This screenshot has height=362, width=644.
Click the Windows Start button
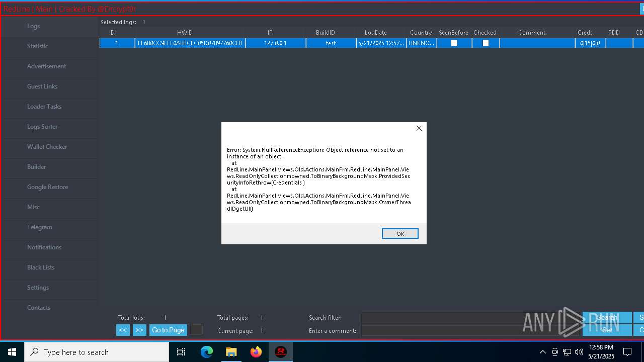point(12,352)
